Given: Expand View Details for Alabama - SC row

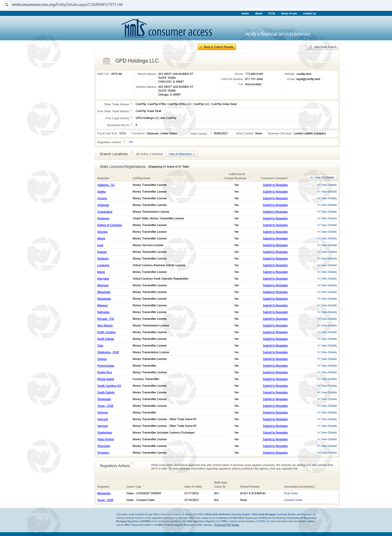Looking at the screenshot, I should coord(327,185).
